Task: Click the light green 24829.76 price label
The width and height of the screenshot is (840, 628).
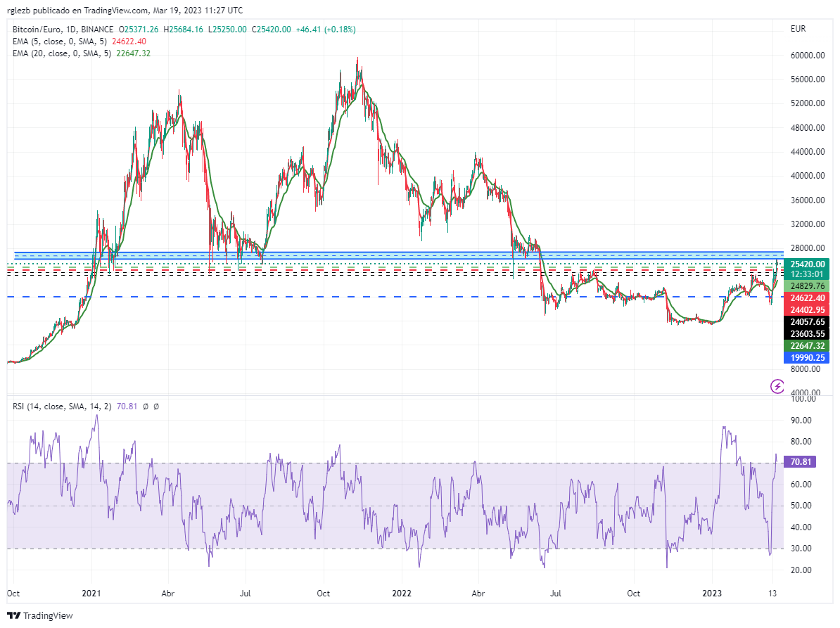Action: click(x=807, y=286)
